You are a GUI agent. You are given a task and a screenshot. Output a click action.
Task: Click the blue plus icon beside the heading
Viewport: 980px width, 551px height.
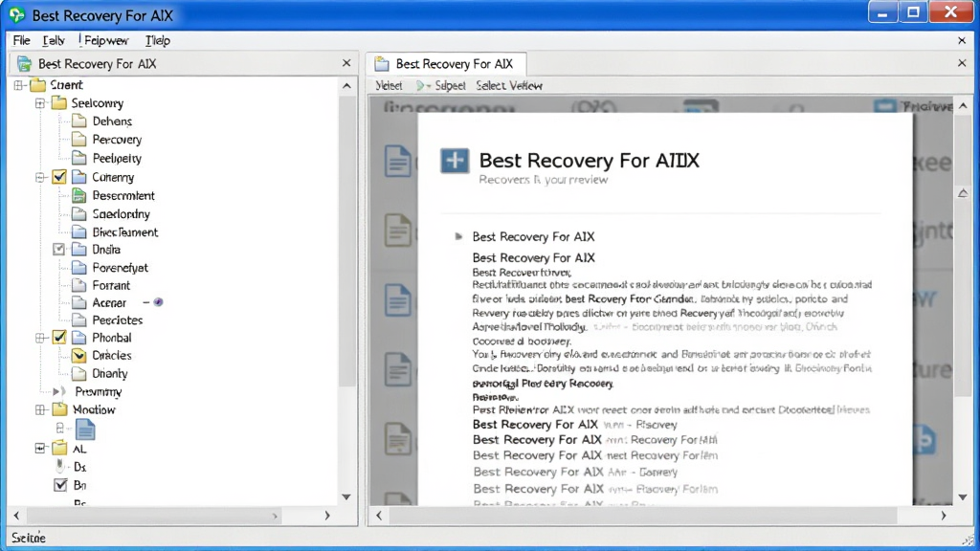tap(455, 161)
